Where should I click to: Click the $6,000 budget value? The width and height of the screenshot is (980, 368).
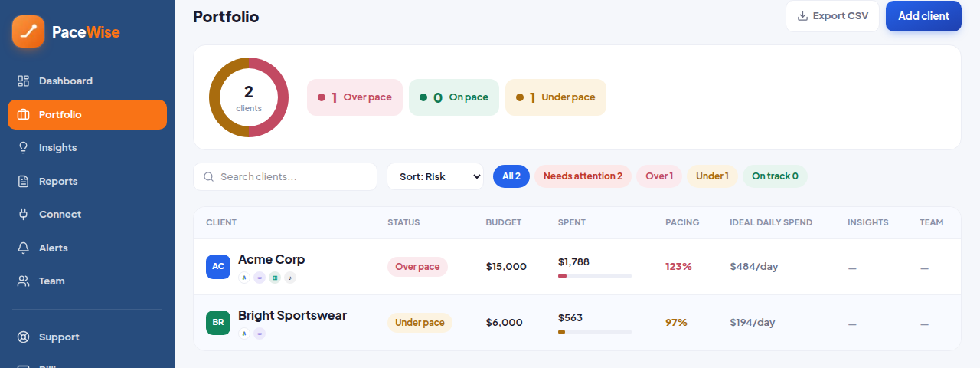click(504, 323)
